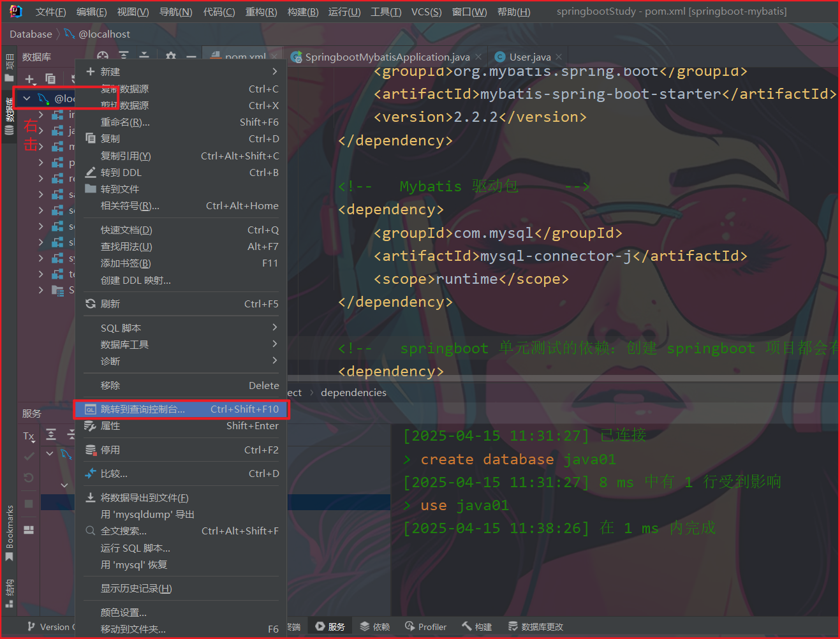Click the duplicate icon in the database toolbar

50,79
